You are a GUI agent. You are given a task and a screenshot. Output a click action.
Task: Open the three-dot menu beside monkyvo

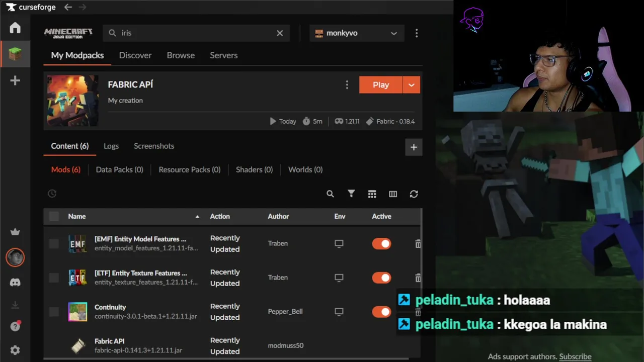[x=416, y=33]
